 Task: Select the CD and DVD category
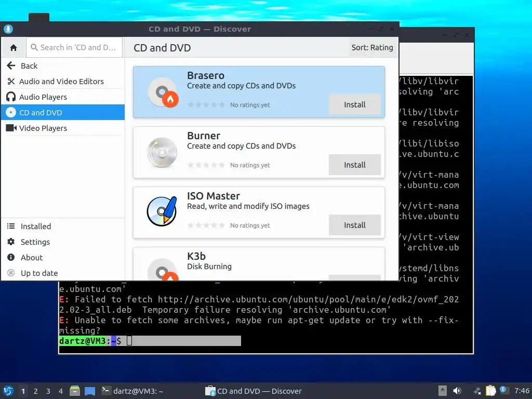(63, 112)
